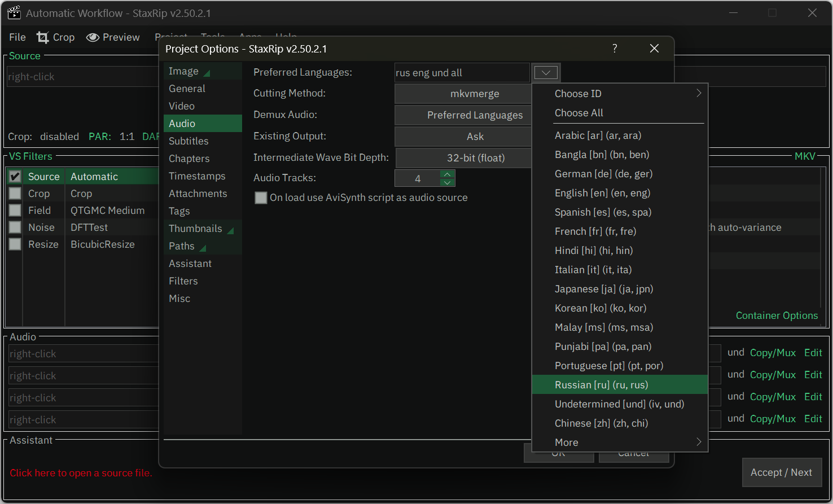
Task: Enable the Noise filter checkbox
Action: point(15,227)
